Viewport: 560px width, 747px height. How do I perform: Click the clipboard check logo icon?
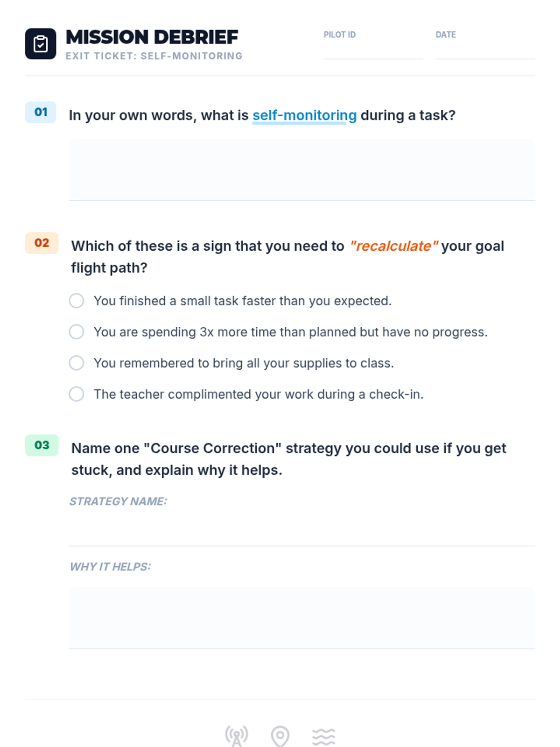41,44
